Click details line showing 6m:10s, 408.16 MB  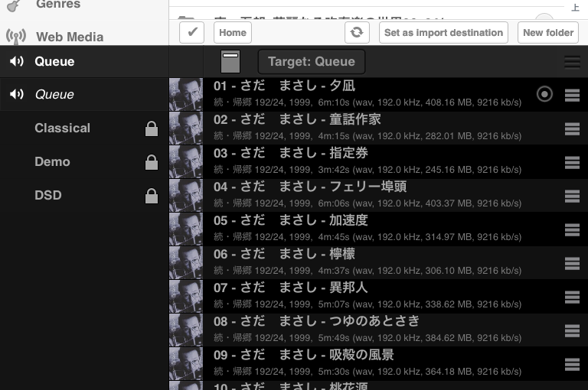pyautogui.click(x=367, y=102)
